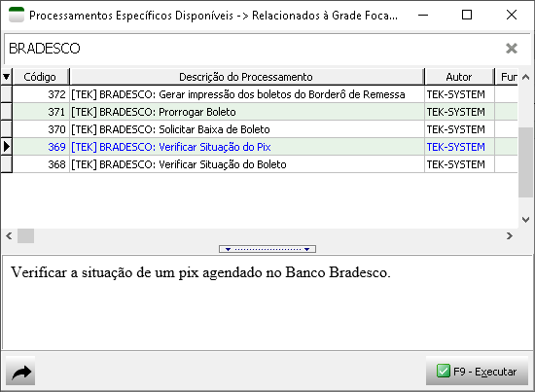Sort by Autor column header
The width and height of the screenshot is (535, 392).
(x=459, y=77)
